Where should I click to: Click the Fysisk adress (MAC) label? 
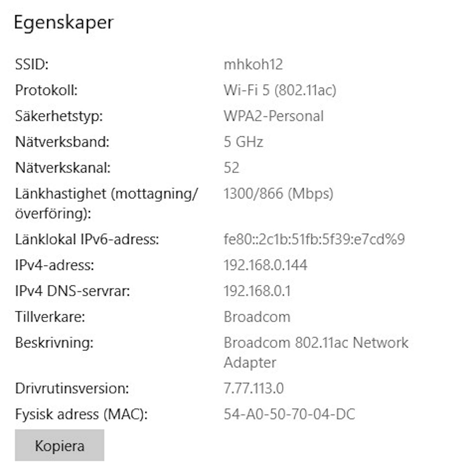pos(81,414)
